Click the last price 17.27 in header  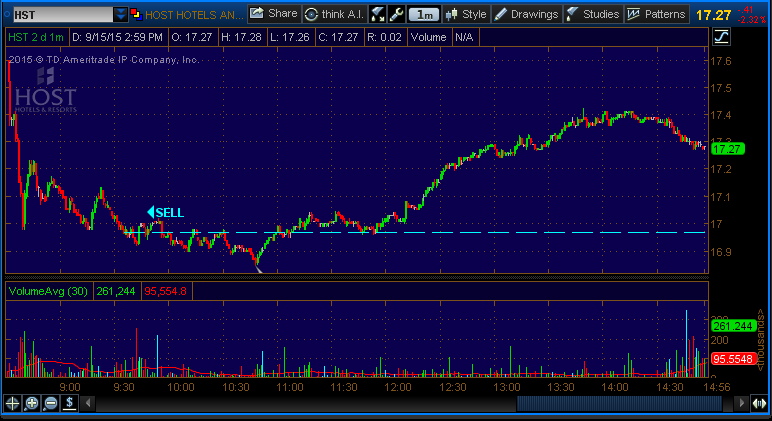pos(713,15)
